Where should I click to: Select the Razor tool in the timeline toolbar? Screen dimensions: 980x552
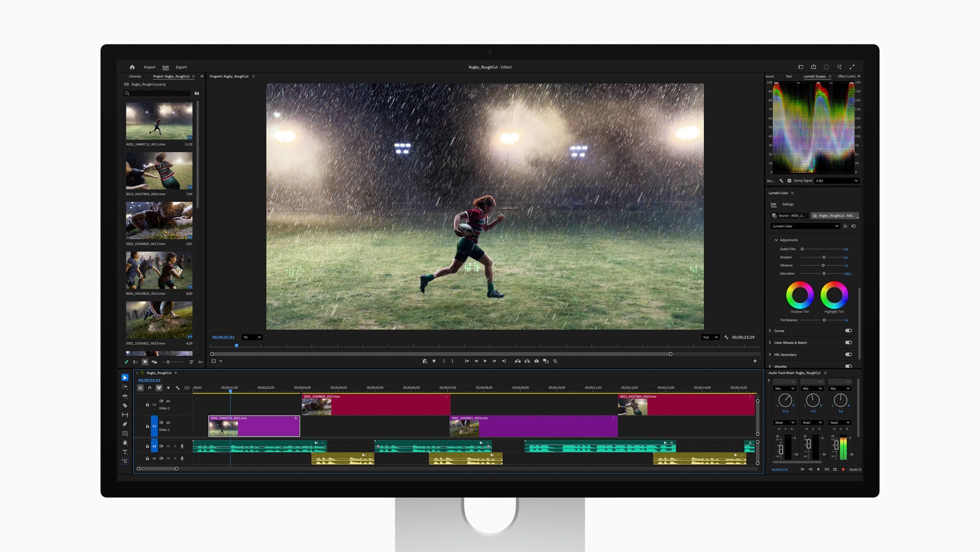(x=125, y=405)
